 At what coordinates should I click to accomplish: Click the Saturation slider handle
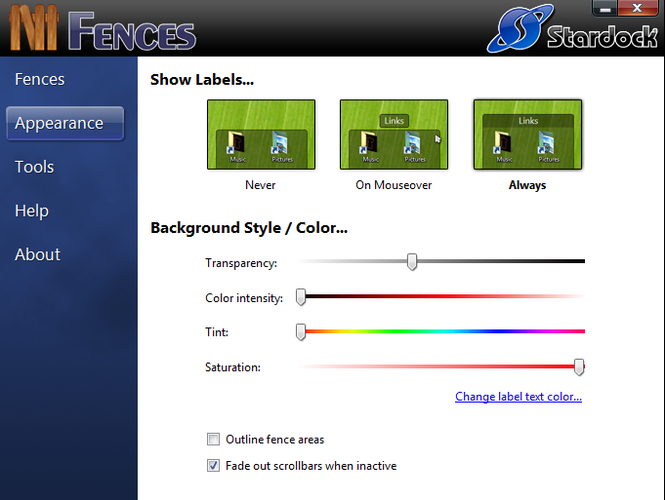point(579,367)
